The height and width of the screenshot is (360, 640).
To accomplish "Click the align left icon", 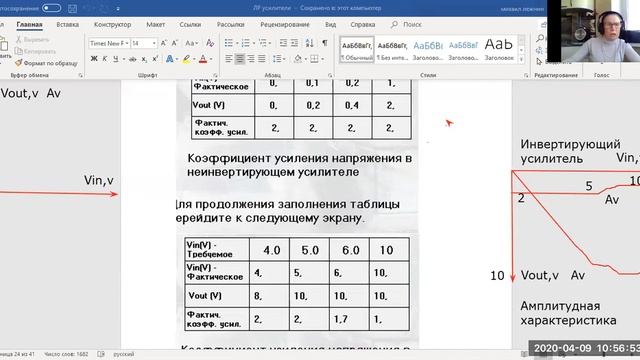I will [229, 59].
